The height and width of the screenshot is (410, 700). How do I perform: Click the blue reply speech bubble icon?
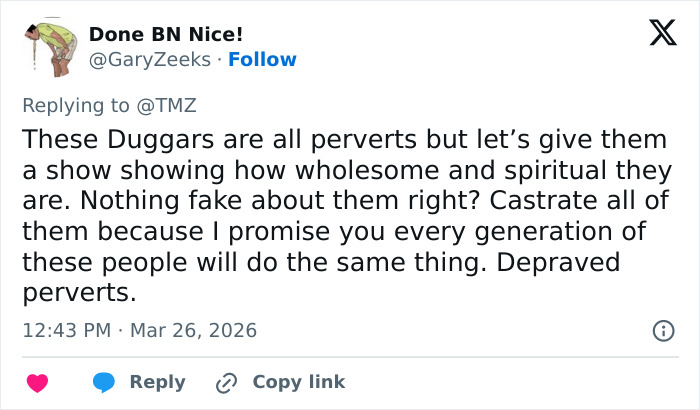(x=105, y=382)
